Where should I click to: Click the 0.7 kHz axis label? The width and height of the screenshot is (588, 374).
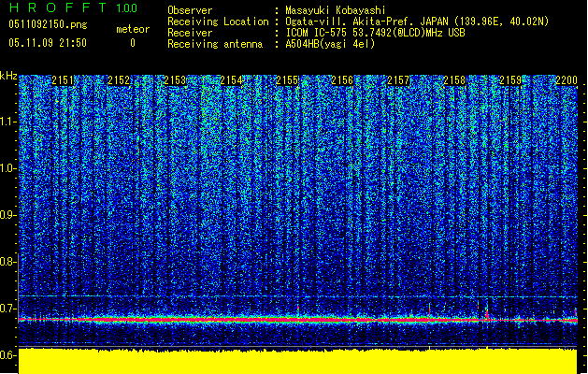coord(7,309)
